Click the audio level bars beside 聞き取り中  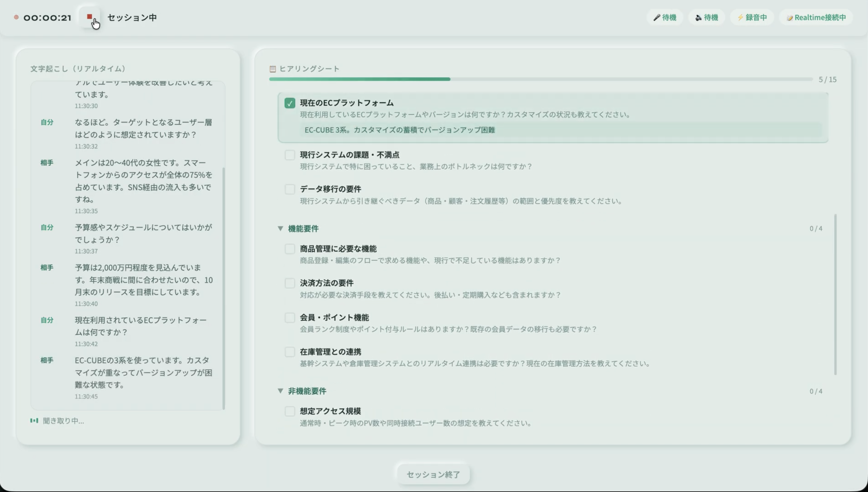34,420
